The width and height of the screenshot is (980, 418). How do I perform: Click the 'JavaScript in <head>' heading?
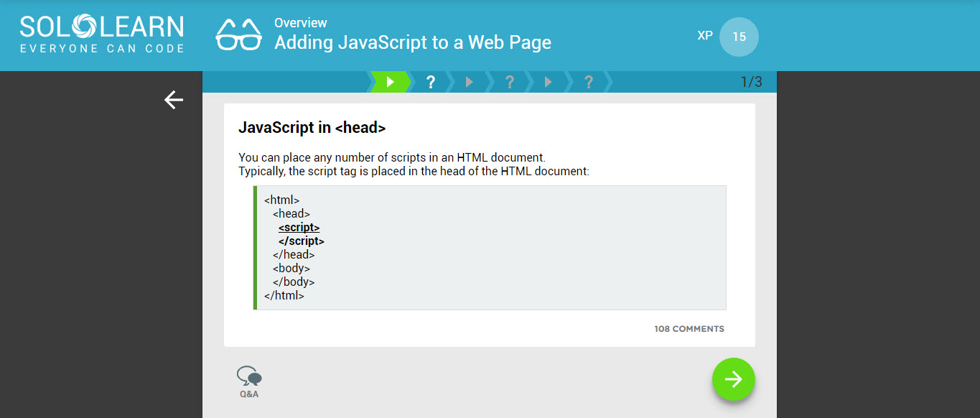[312, 128]
